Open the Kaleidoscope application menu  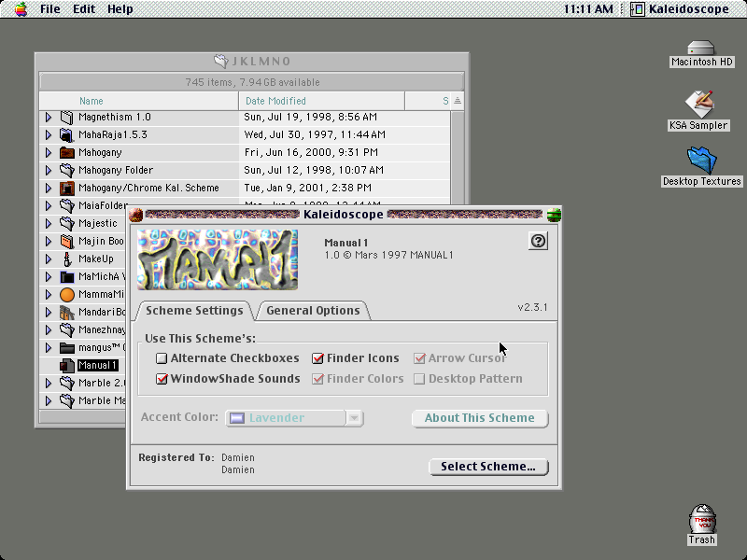(680, 8)
